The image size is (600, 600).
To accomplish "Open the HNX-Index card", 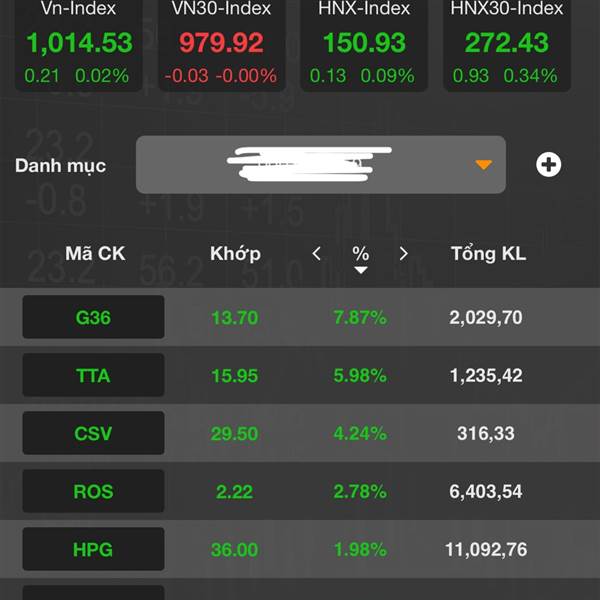I will pos(364,44).
